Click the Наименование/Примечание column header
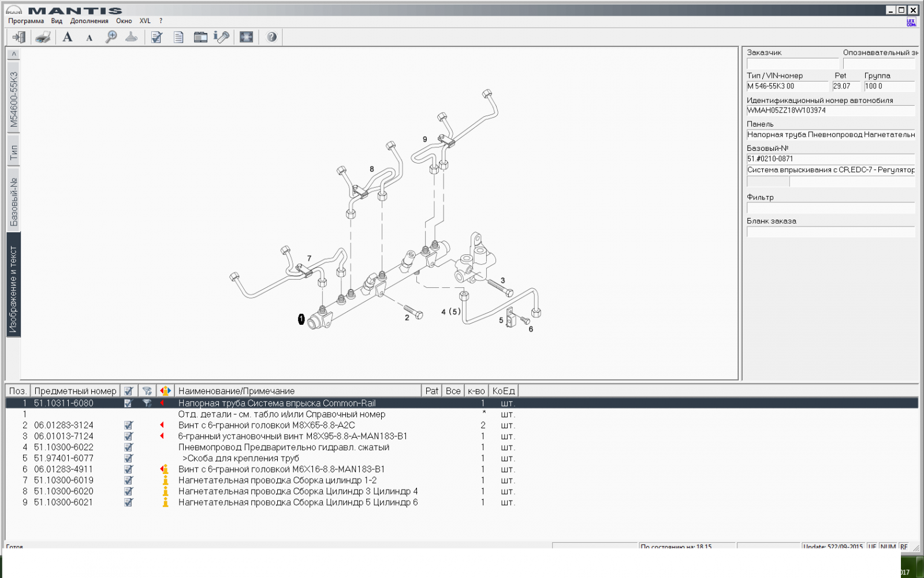This screenshot has height=578, width=924. click(298, 391)
